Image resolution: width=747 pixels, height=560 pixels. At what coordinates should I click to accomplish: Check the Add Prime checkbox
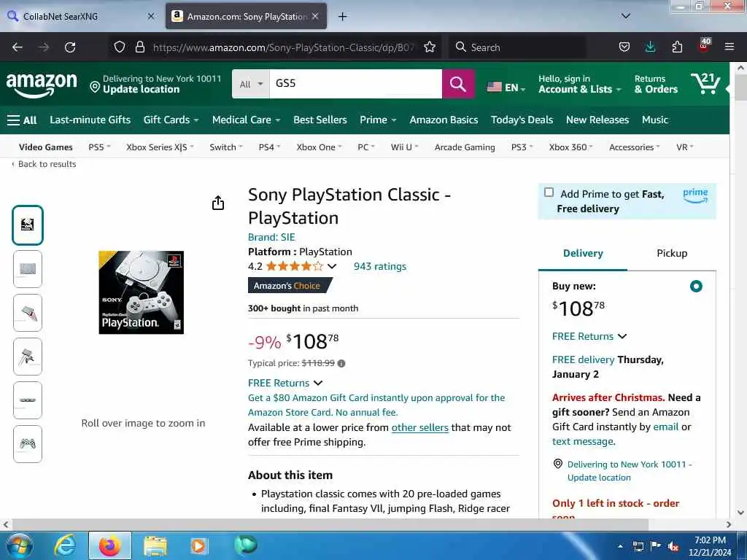click(549, 192)
